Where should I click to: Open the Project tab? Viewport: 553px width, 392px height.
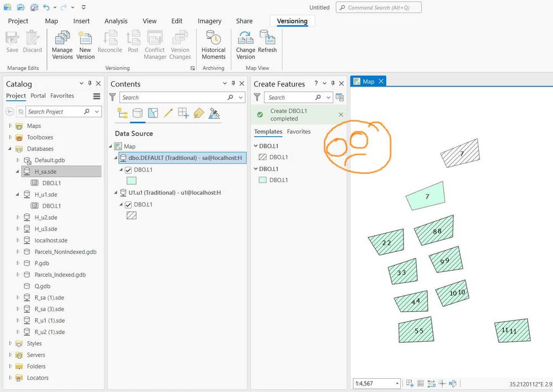18,21
